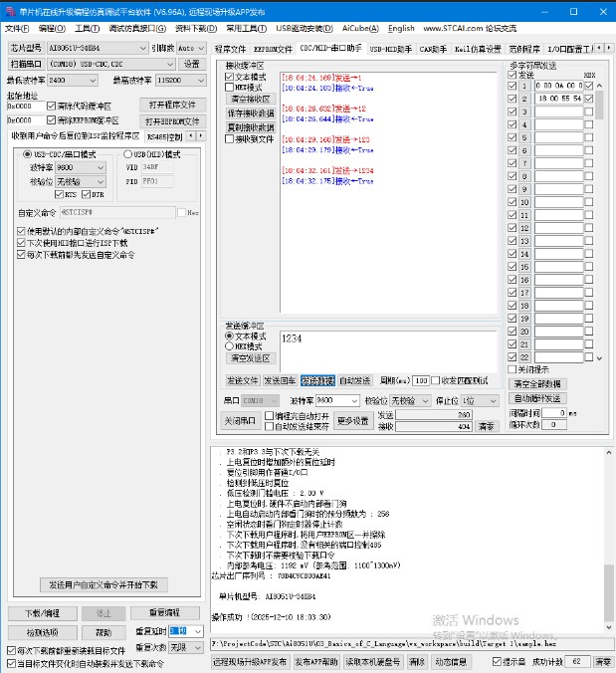Click multi-string send button number 2
The width and height of the screenshot is (616, 673).
[524, 99]
